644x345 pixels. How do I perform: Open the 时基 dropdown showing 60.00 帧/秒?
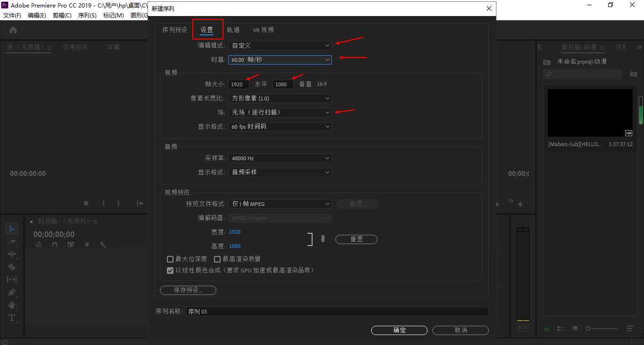[x=280, y=60]
